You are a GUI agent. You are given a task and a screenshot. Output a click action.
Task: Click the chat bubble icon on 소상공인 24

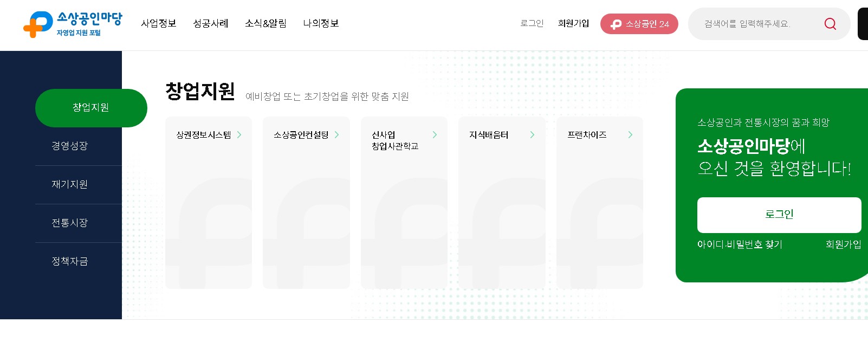pos(616,24)
